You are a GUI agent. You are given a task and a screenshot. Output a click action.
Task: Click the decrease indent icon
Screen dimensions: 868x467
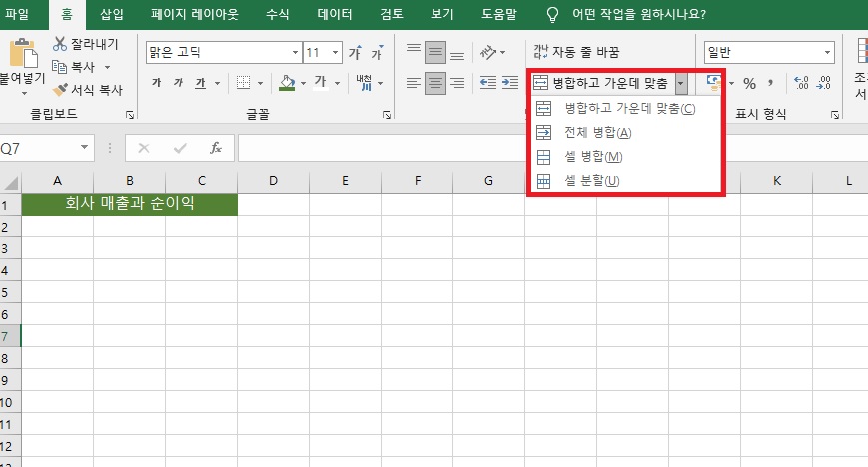point(488,83)
